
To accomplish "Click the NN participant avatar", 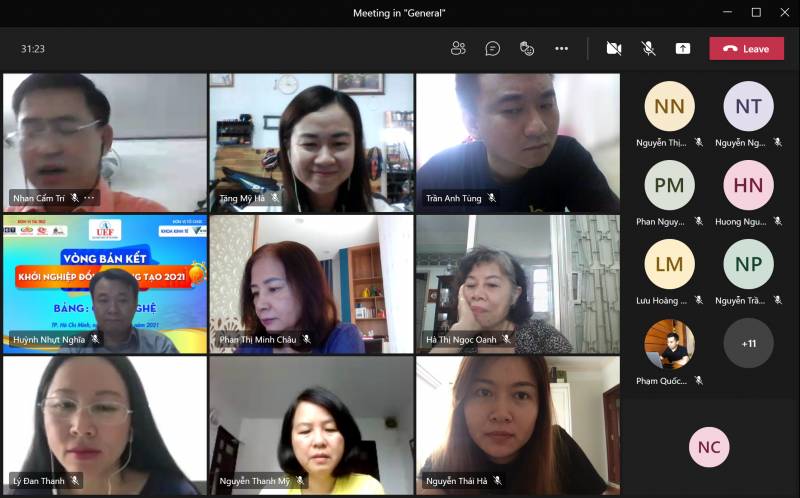I will 669,107.
